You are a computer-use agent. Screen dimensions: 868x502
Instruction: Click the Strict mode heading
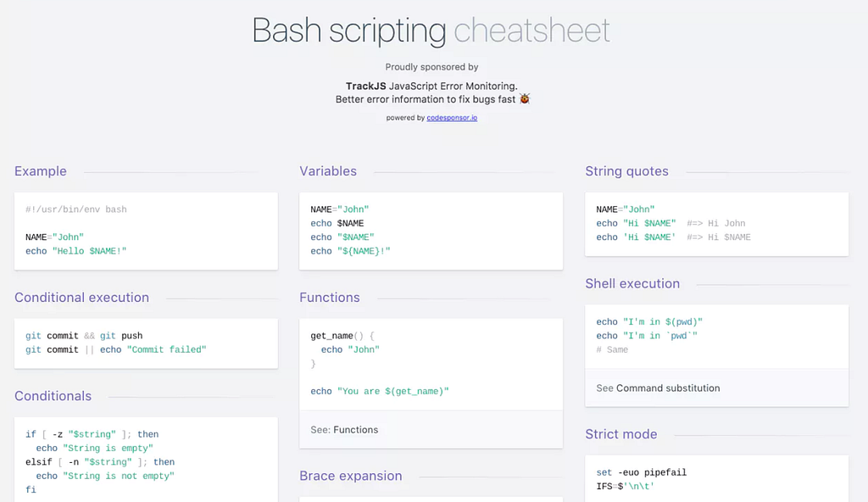[x=621, y=434]
